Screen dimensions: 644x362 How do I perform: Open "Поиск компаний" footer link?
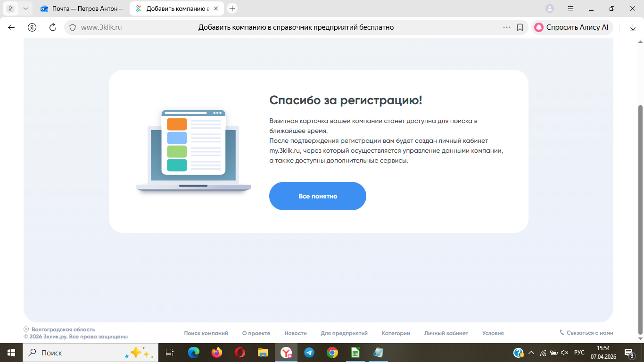pos(206,333)
